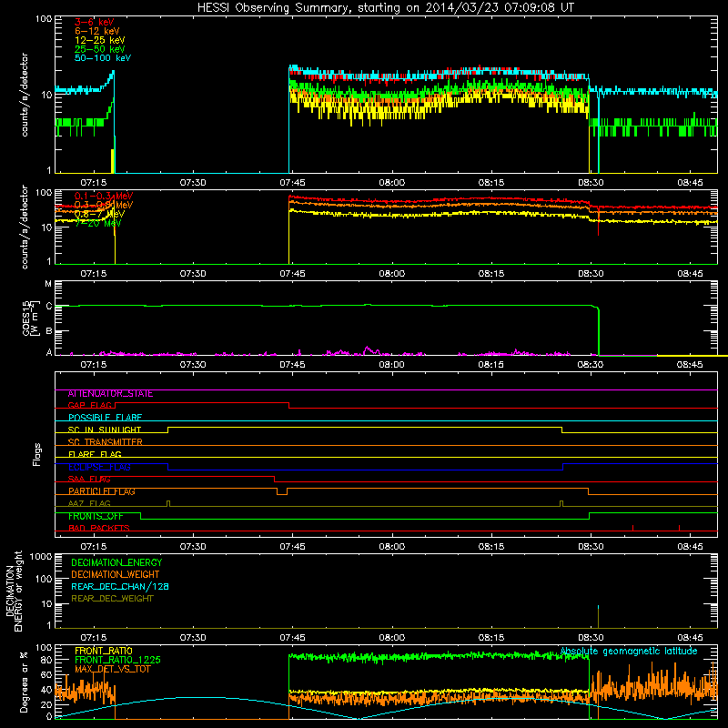This screenshot has width=728, height=728.
Task: Click the BAD_PACKETS flag label
Action: click(x=99, y=529)
